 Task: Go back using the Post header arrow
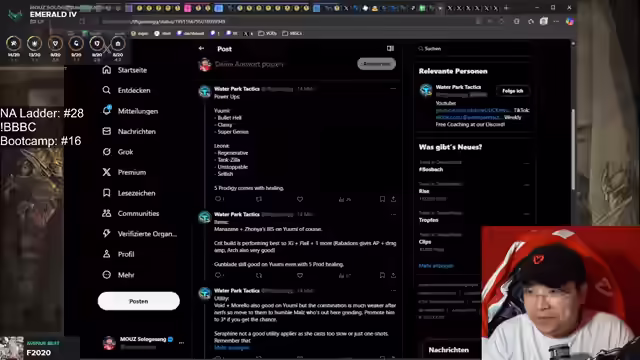(x=201, y=49)
